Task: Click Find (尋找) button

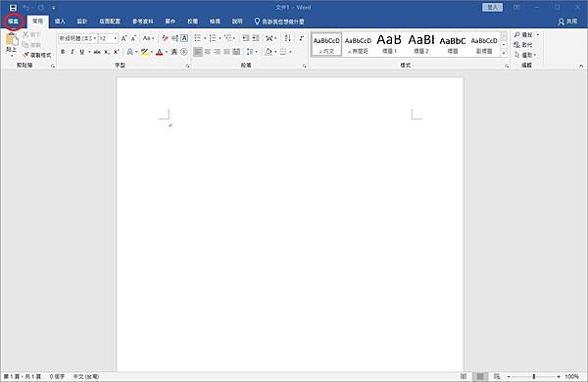Action: point(524,34)
